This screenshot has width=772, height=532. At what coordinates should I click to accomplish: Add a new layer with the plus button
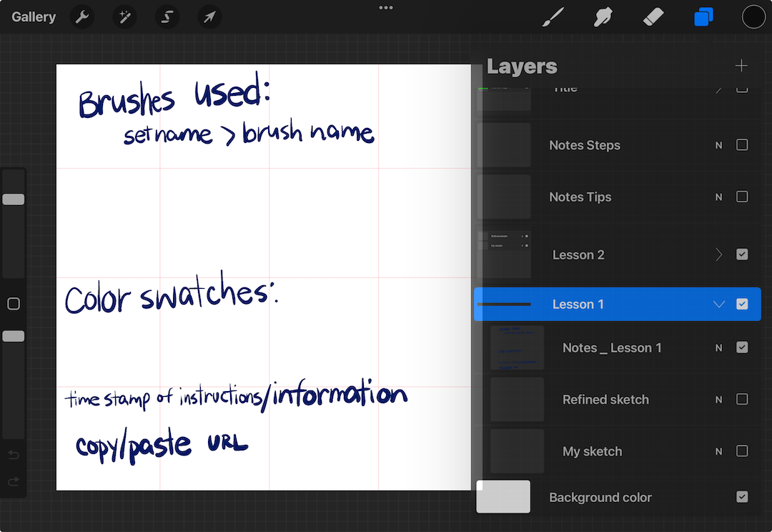click(741, 66)
